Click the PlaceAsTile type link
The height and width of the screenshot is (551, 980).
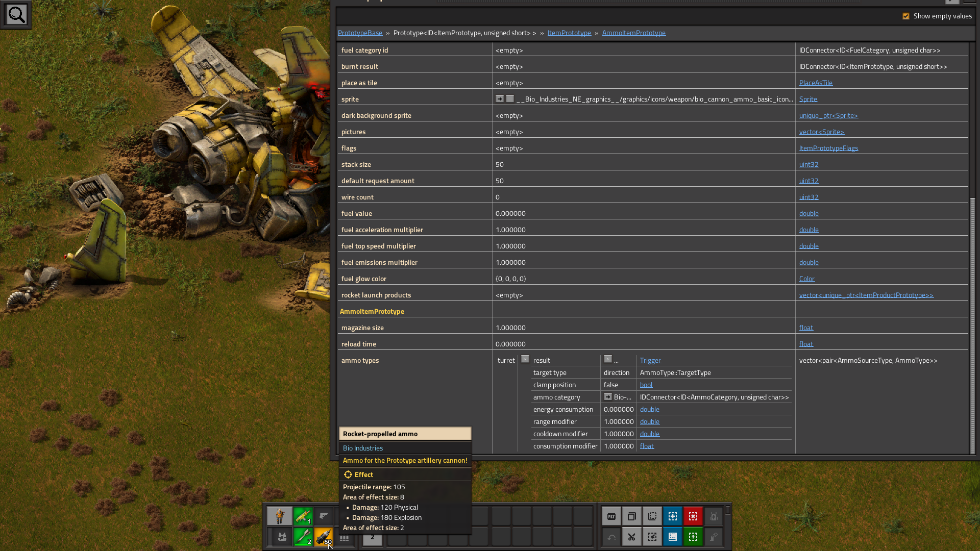816,83
